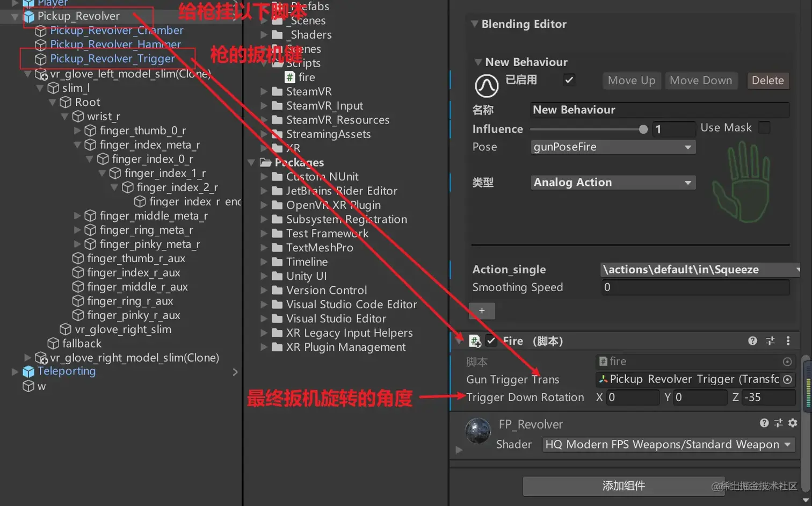Expand the FP_Revolver material foldout arrow
The image size is (812, 506).
coord(459,450)
